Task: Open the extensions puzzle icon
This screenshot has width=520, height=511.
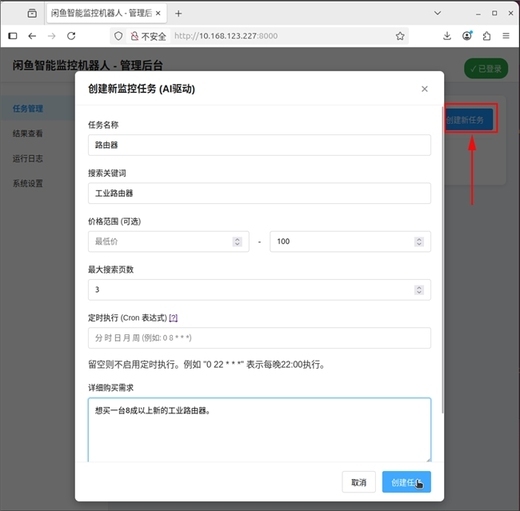Action: pyautogui.click(x=487, y=36)
